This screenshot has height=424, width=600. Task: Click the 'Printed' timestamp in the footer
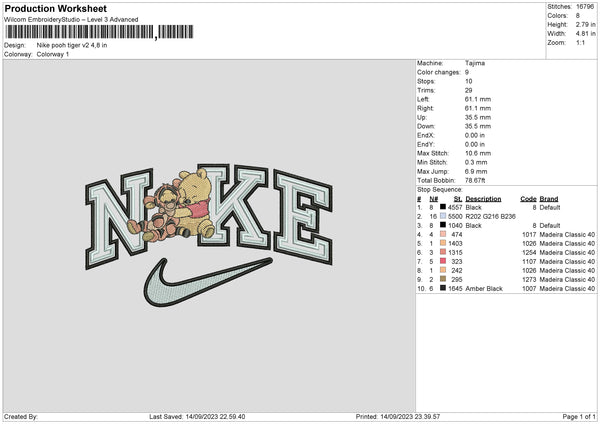398,416
